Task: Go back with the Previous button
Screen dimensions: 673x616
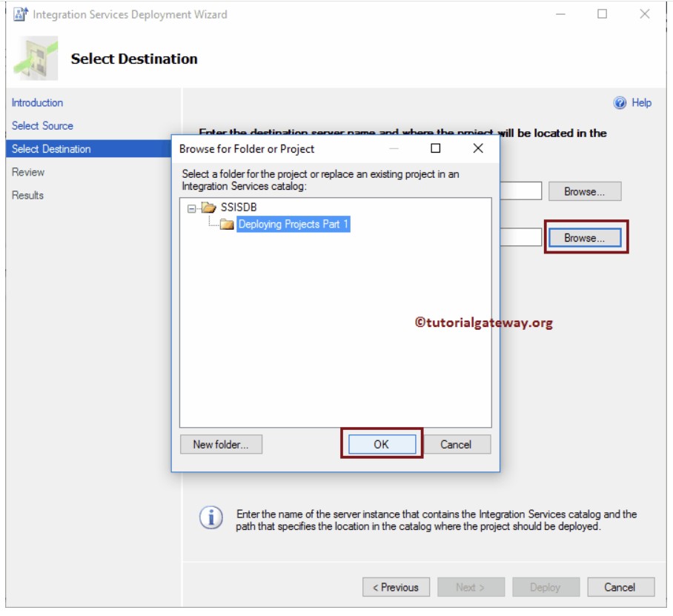Action: 396,587
